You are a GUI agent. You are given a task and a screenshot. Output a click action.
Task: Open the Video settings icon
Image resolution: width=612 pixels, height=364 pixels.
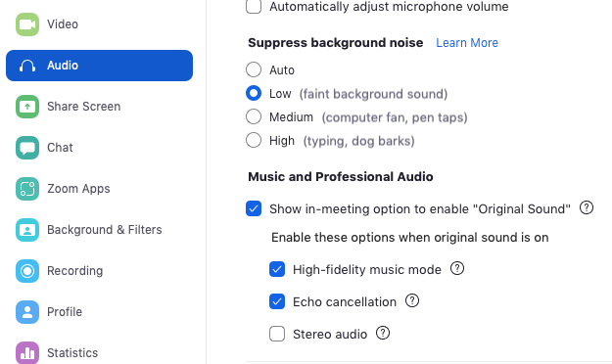pos(27,24)
